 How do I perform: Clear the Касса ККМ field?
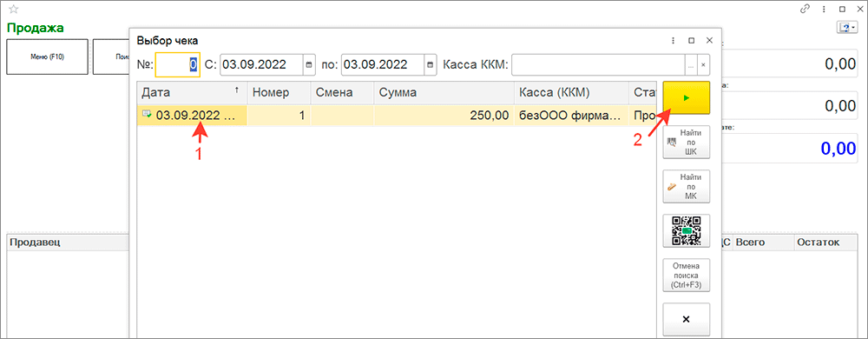703,64
